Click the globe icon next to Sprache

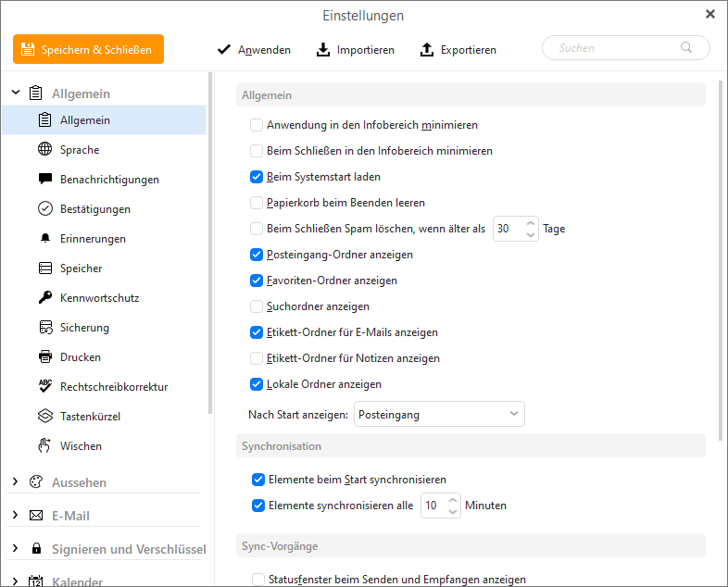tap(45, 149)
